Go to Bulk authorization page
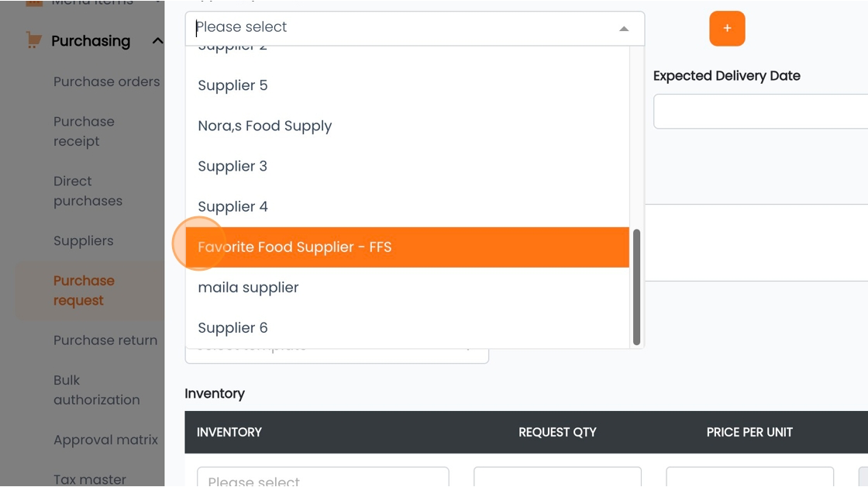This screenshot has width=868, height=487. coord(96,390)
